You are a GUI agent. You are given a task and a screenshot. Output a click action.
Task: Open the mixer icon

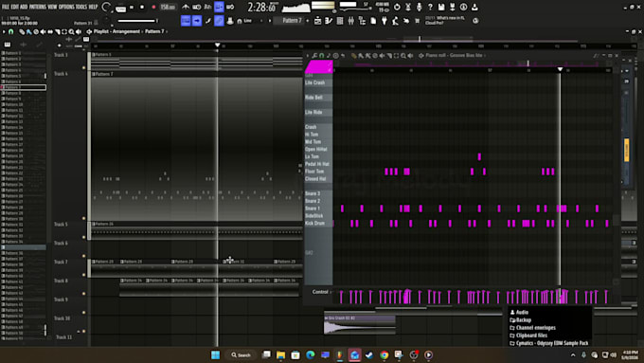click(x=350, y=21)
